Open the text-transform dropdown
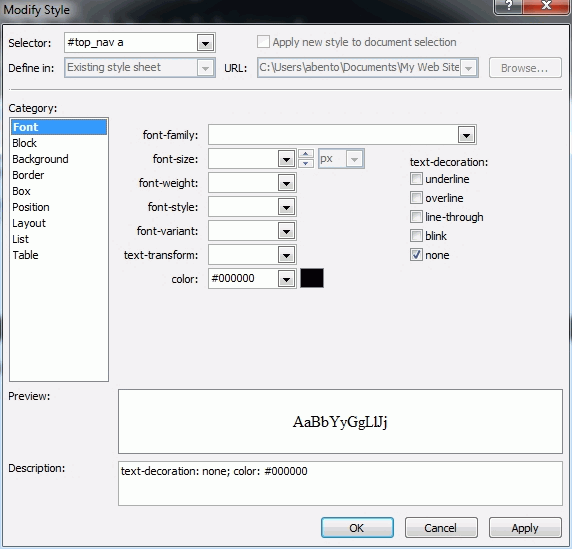 pyautogui.click(x=286, y=255)
